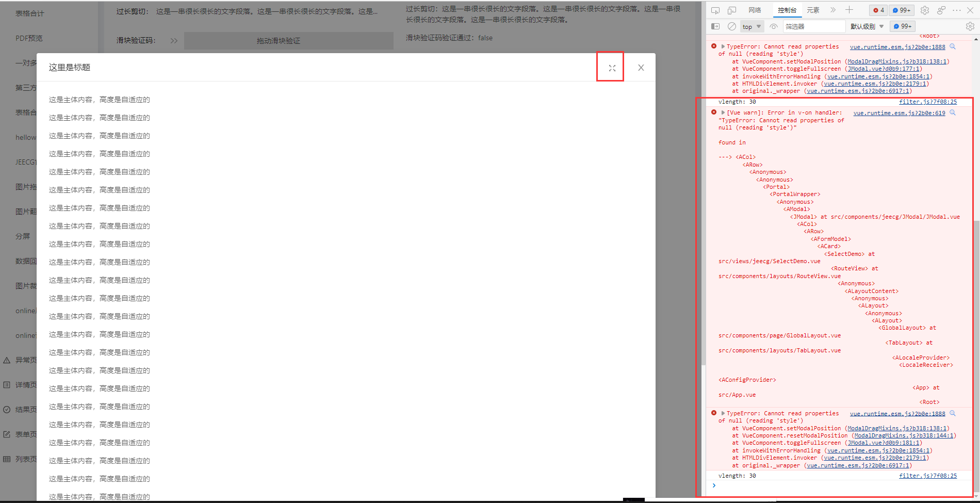Click the 异常页 sidebar warning icon
This screenshot has height=503, width=980.
point(6,360)
